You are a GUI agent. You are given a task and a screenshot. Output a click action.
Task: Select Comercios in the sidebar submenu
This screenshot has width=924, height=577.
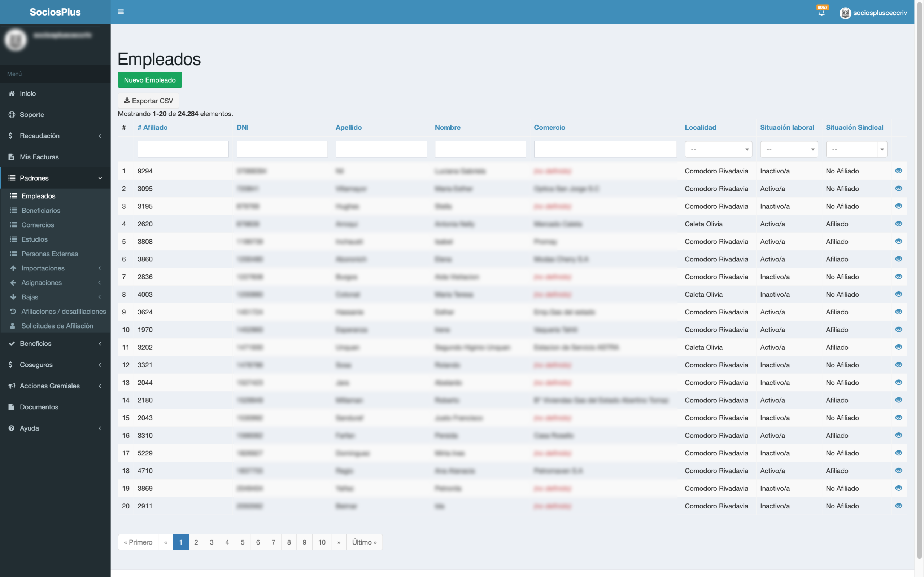click(x=38, y=225)
